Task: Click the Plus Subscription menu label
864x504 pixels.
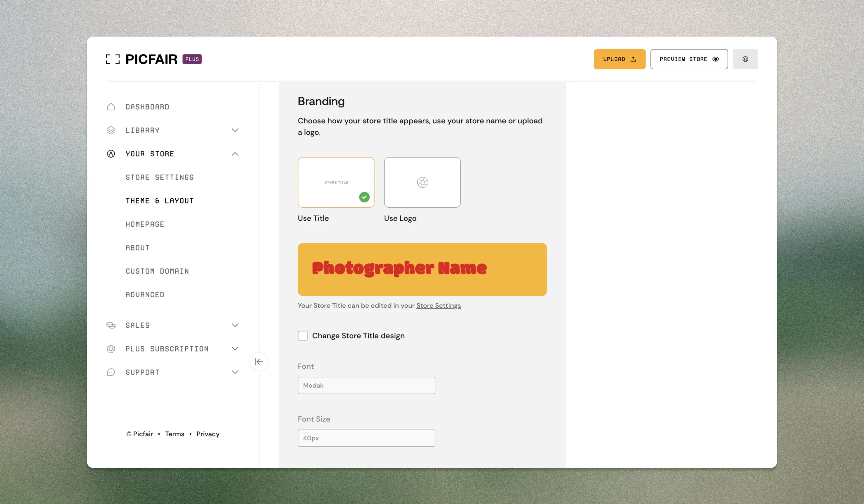Action: click(x=167, y=349)
